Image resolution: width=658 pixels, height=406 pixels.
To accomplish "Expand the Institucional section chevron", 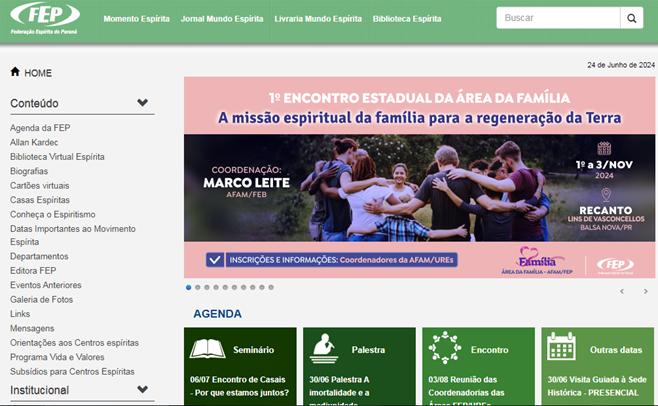I will (x=142, y=389).
